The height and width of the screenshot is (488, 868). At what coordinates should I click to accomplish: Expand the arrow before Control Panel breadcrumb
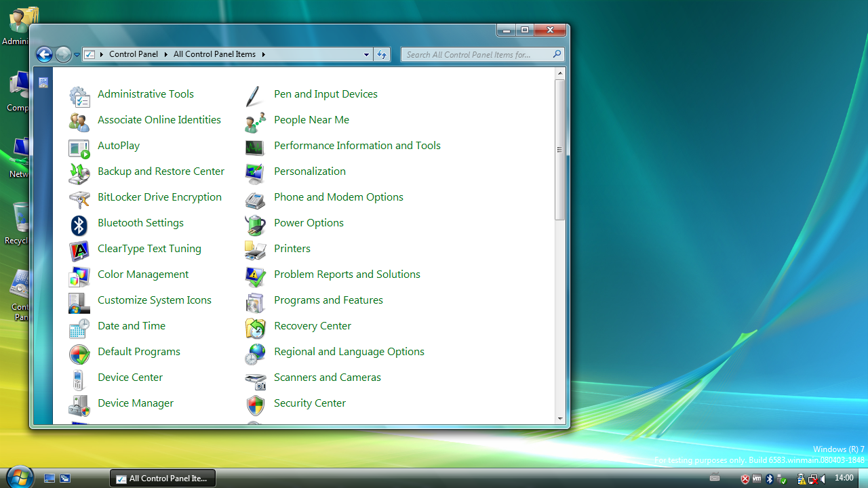coord(102,54)
